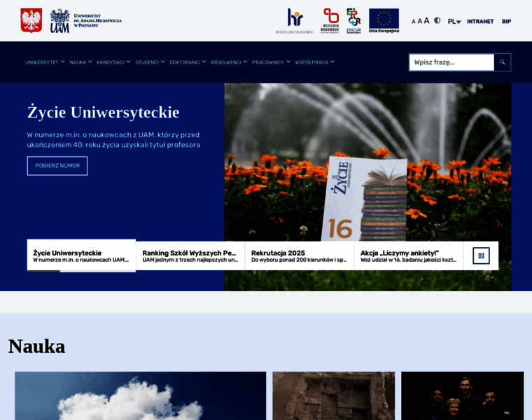
Task: Open the cloud photo news card
Action: click(141, 395)
